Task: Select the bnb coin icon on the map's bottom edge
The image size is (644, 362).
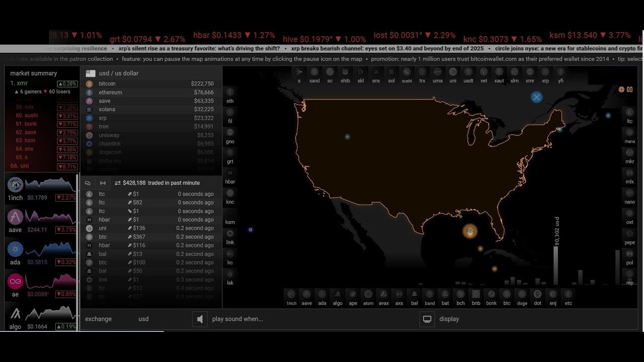Action: click(x=476, y=294)
